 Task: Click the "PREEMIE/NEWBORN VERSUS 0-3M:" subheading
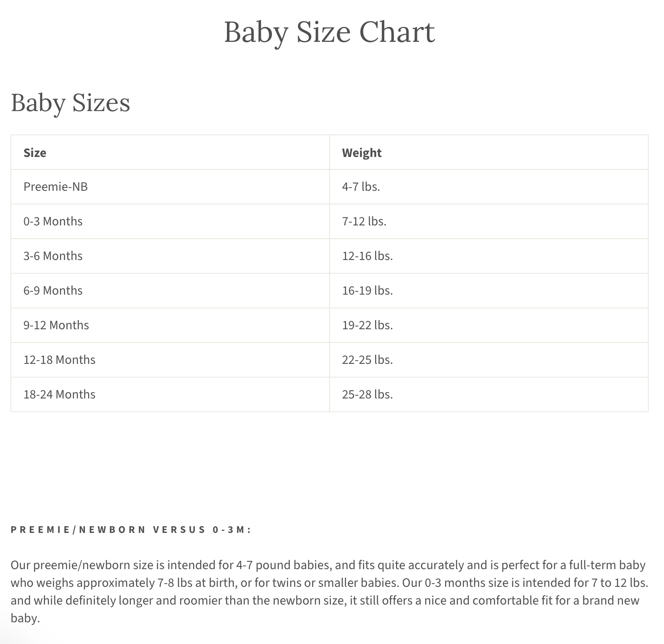[131, 530]
